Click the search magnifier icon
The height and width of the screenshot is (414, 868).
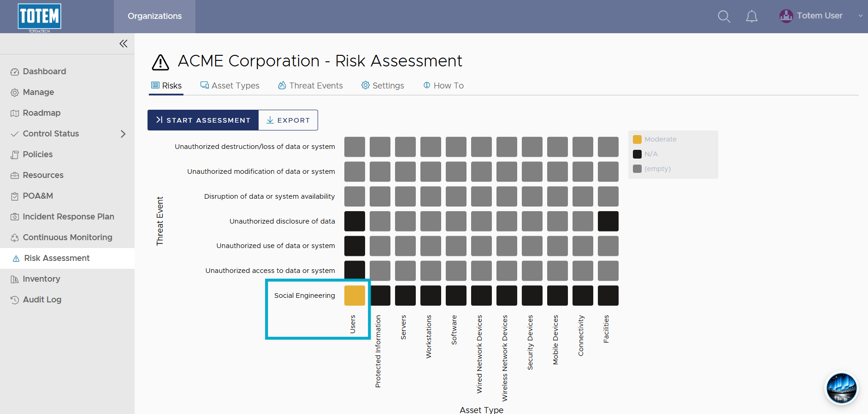coord(724,17)
